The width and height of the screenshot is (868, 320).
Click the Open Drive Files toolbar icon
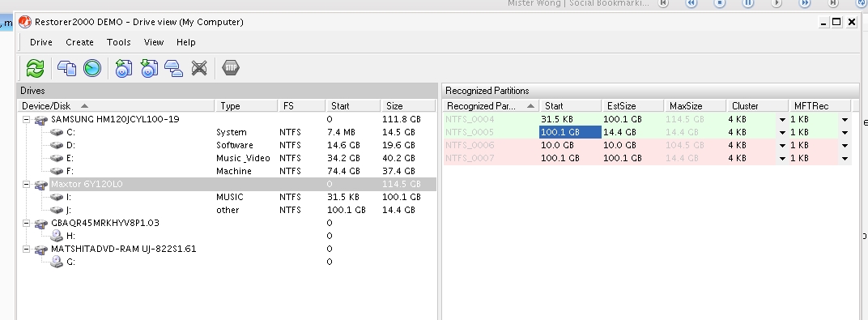(67, 68)
